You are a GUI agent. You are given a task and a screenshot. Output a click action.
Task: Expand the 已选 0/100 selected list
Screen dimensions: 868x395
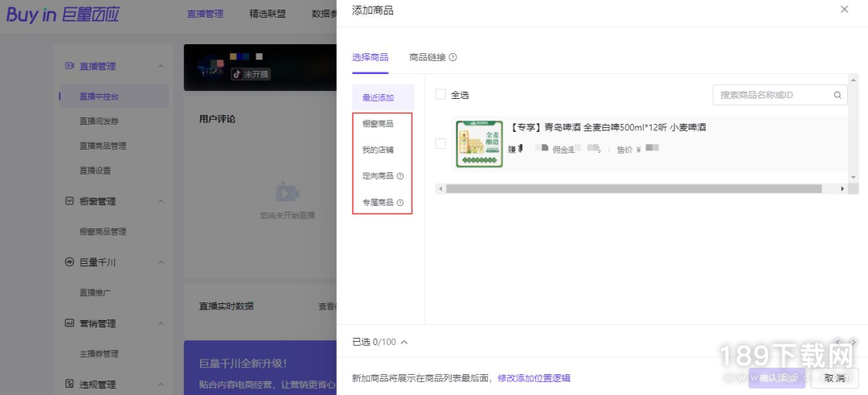(404, 342)
